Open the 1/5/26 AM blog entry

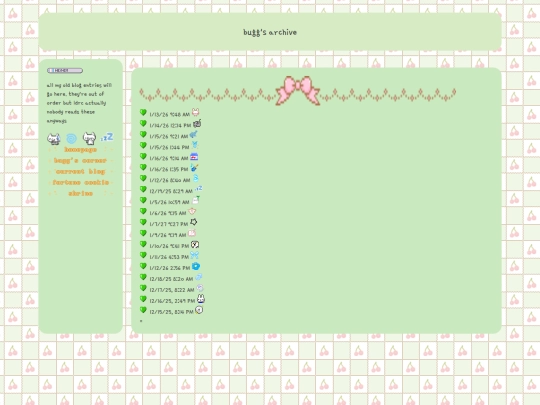click(169, 202)
